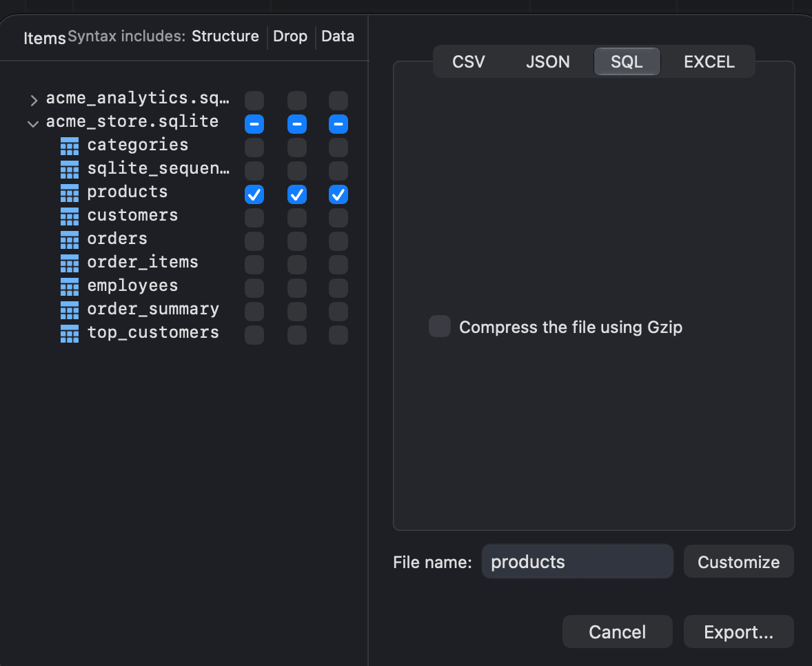Check Drop for top_customers table
This screenshot has height=666, width=812.
pyautogui.click(x=296, y=335)
